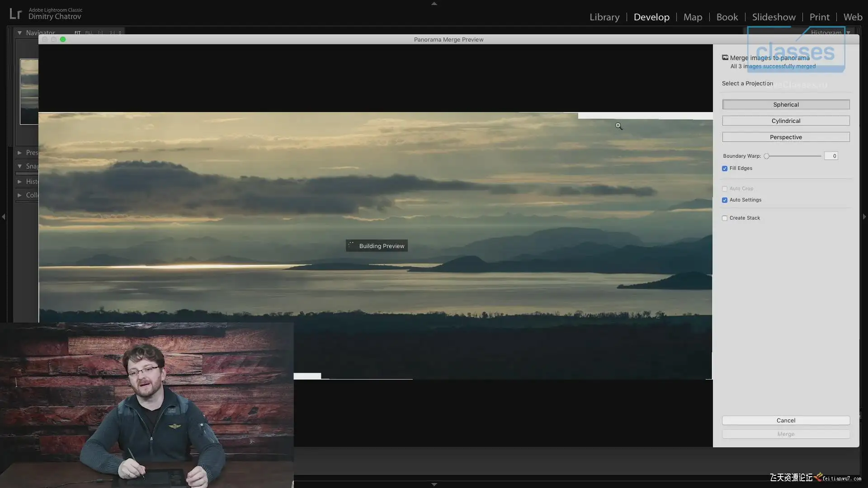Disable the Auto Settings checkbox
The height and width of the screenshot is (488, 868).
coord(725,200)
